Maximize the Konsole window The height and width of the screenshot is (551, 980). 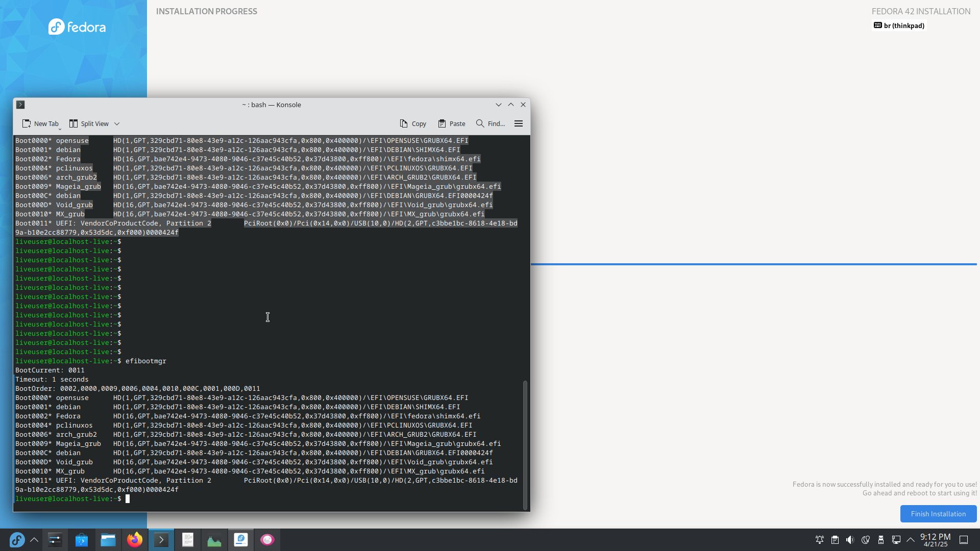(x=511, y=105)
